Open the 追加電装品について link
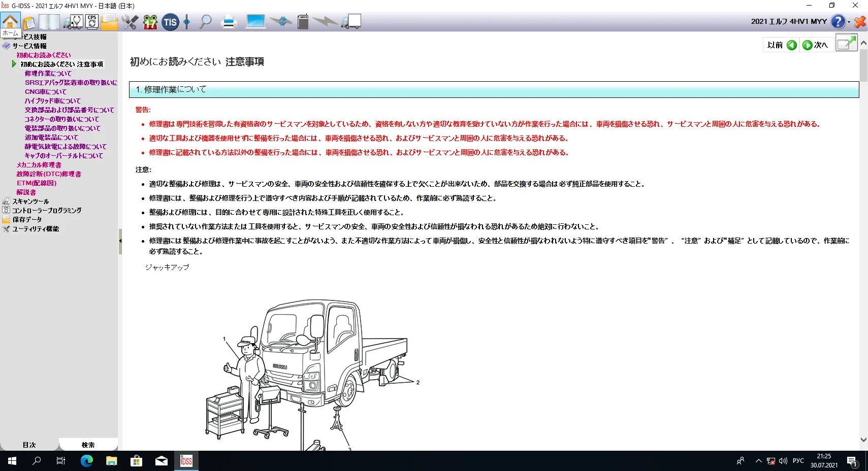This screenshot has width=868, height=471. [x=51, y=137]
